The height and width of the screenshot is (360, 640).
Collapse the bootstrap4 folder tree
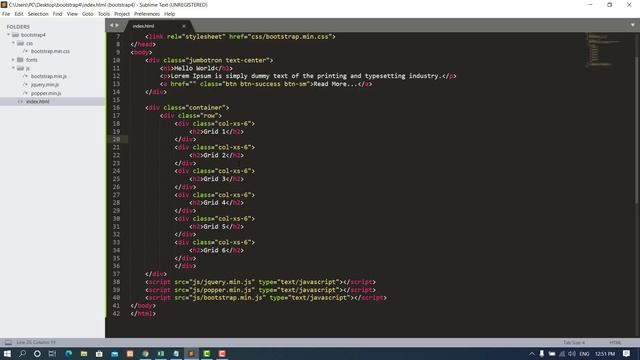(8, 35)
